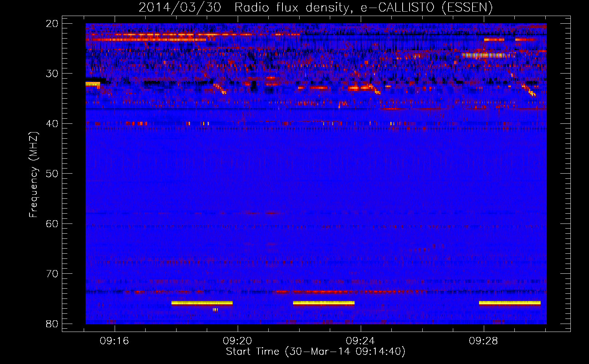Screen dimensions: 589x364
Task: Click the 30 MHz frequency tick label
Action: (52, 74)
